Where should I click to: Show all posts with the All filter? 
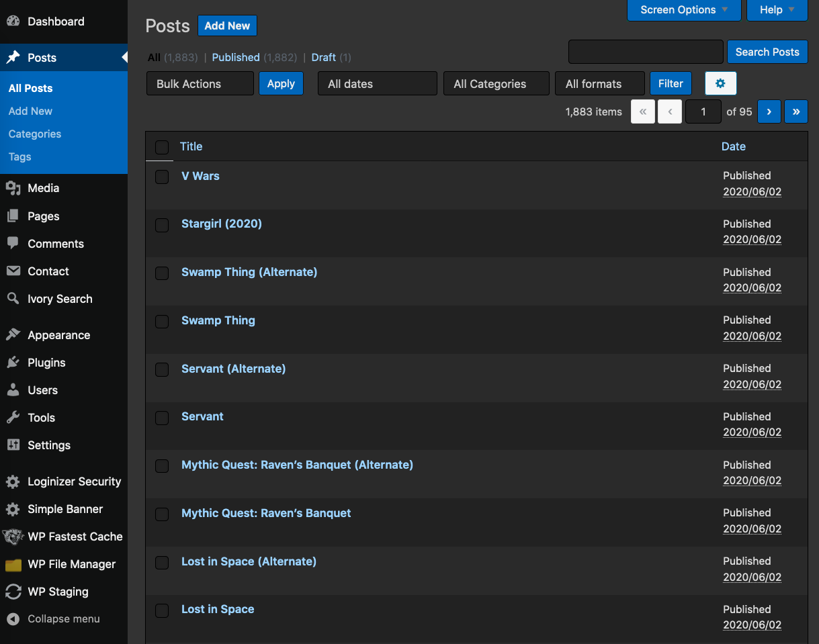154,57
